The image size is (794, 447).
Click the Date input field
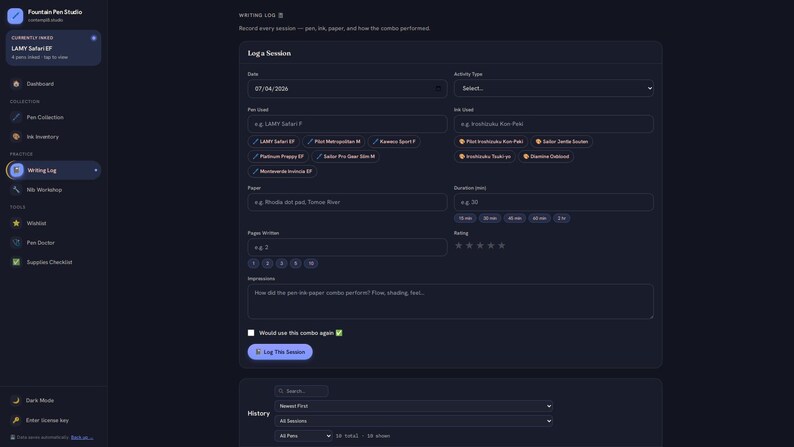pos(347,89)
